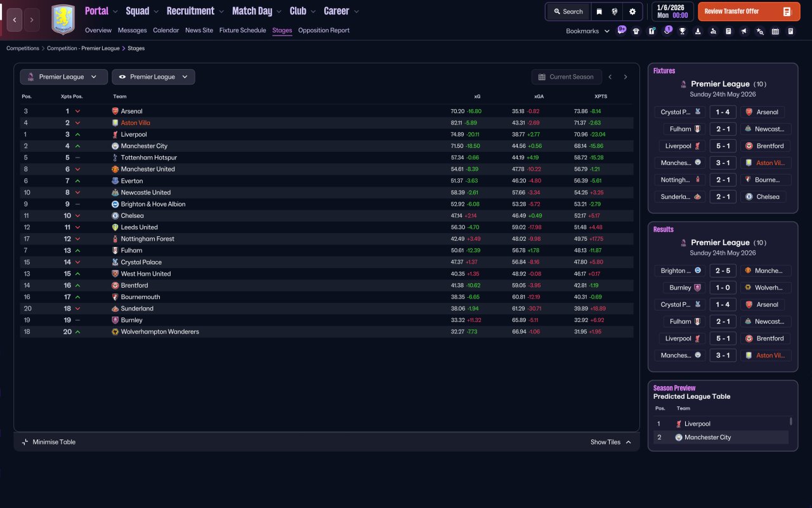812x508 pixels.
Task: Open the view dropdown with the eye icon
Action: coord(154,77)
